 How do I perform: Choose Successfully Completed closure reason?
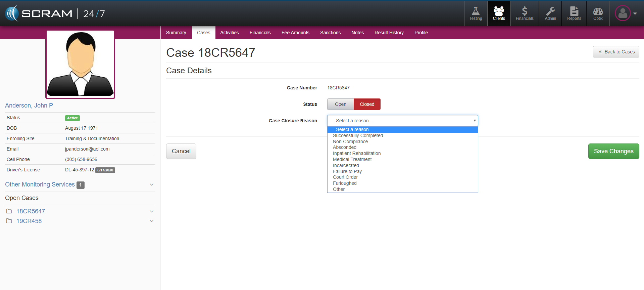pos(358,135)
